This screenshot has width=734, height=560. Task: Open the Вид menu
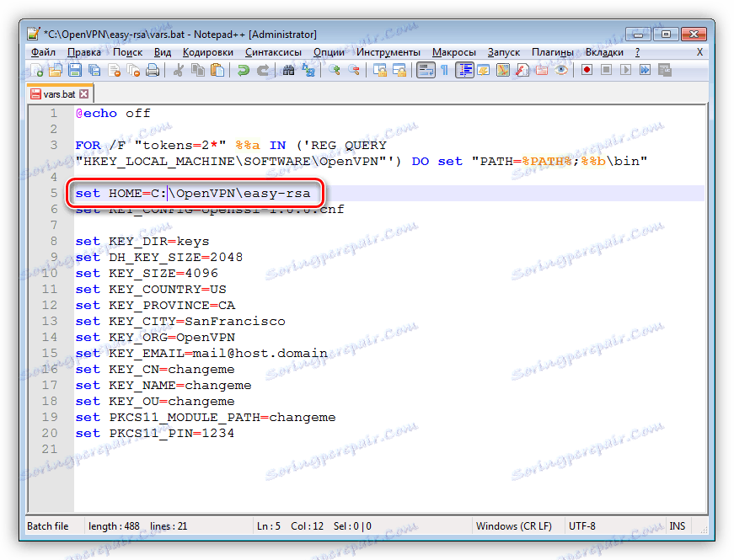click(x=163, y=52)
